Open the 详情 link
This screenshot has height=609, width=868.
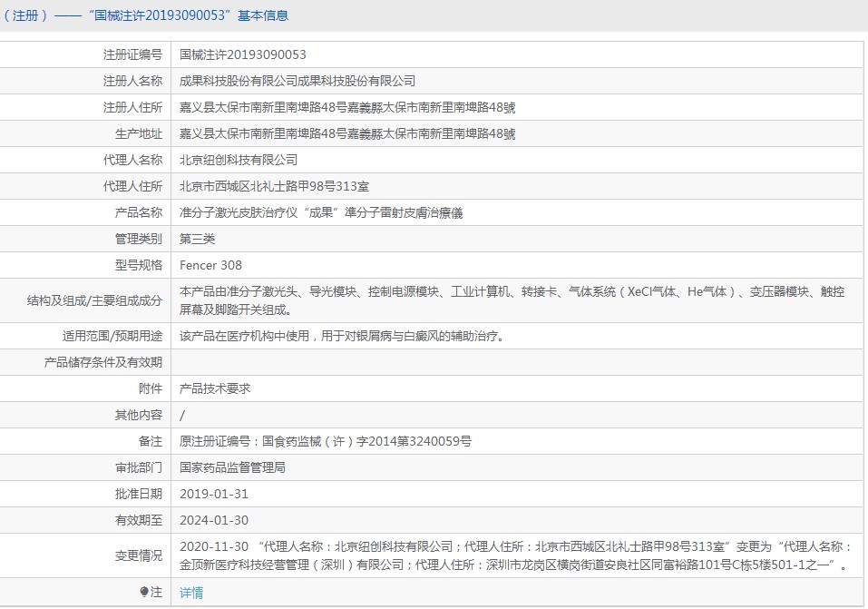coord(191,593)
